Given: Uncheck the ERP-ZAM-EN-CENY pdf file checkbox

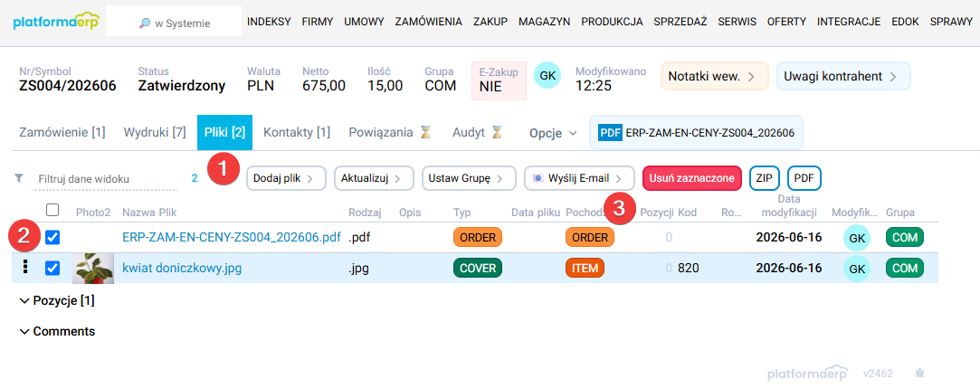Looking at the screenshot, I should 52,238.
